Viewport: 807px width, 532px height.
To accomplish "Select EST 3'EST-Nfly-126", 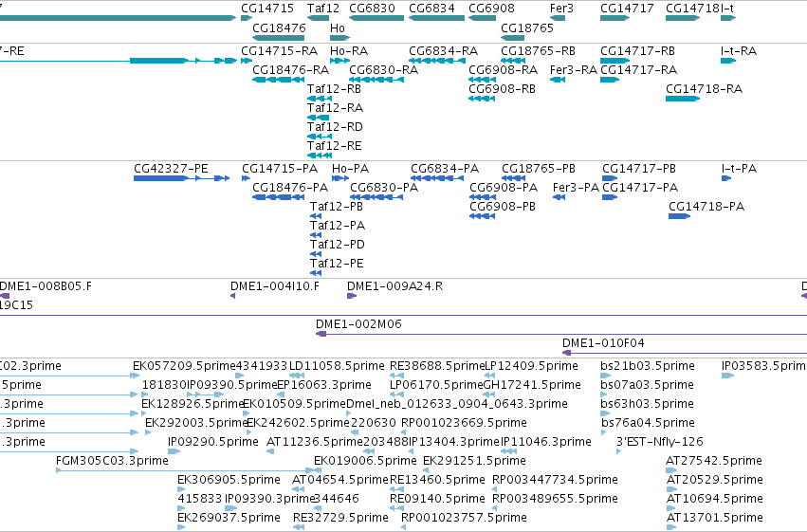I will pos(660,442).
